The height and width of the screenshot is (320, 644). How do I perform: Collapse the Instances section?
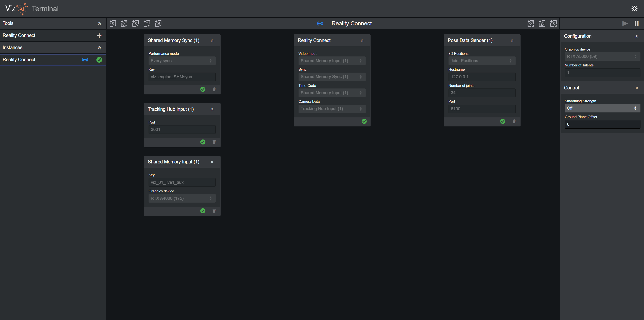(99, 48)
